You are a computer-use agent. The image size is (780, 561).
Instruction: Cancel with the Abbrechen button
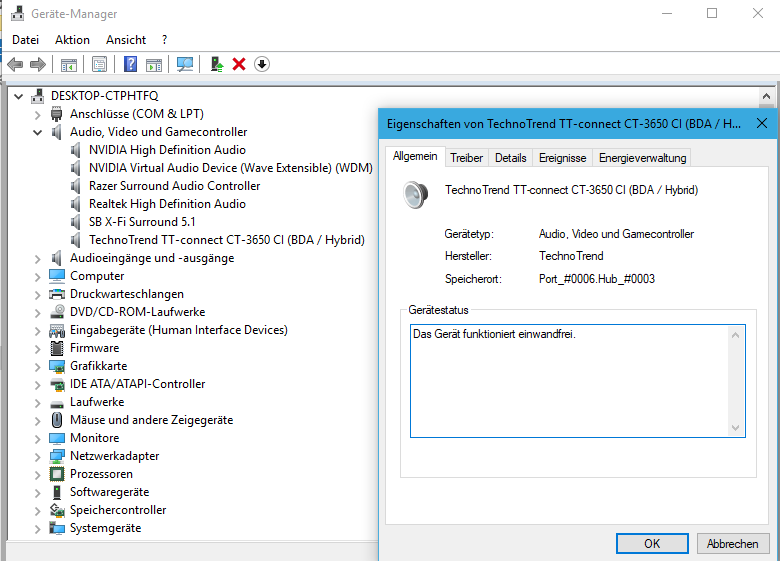[733, 544]
